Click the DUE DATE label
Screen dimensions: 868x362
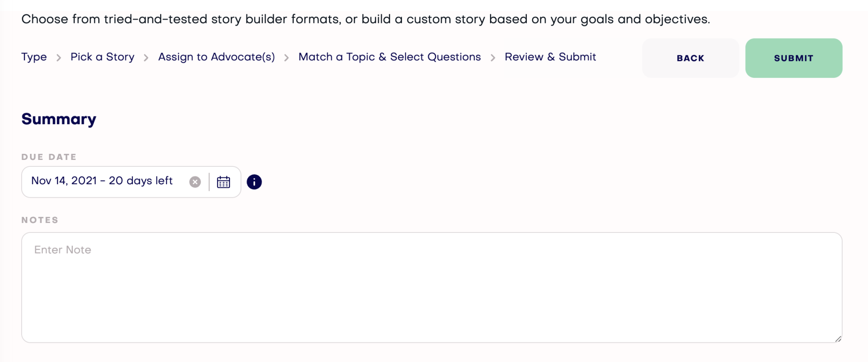tap(49, 157)
